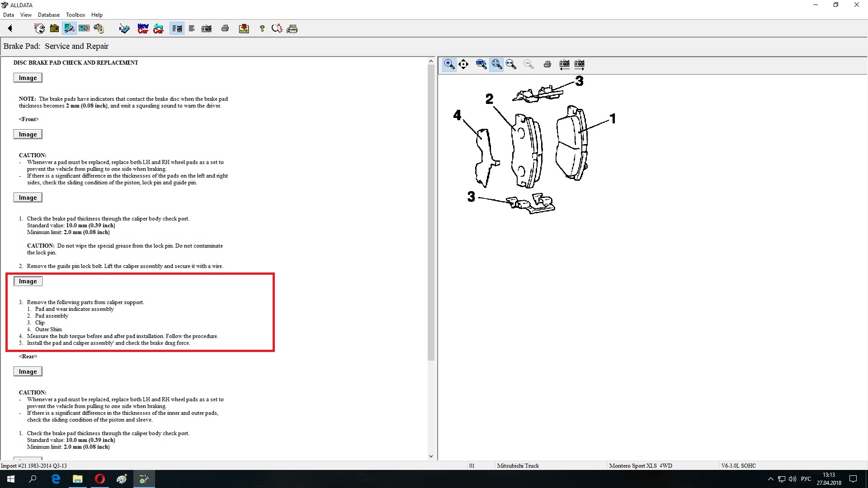Click the fax machine toolbar icon
The width and height of the screenshot is (868, 488).
point(292,28)
